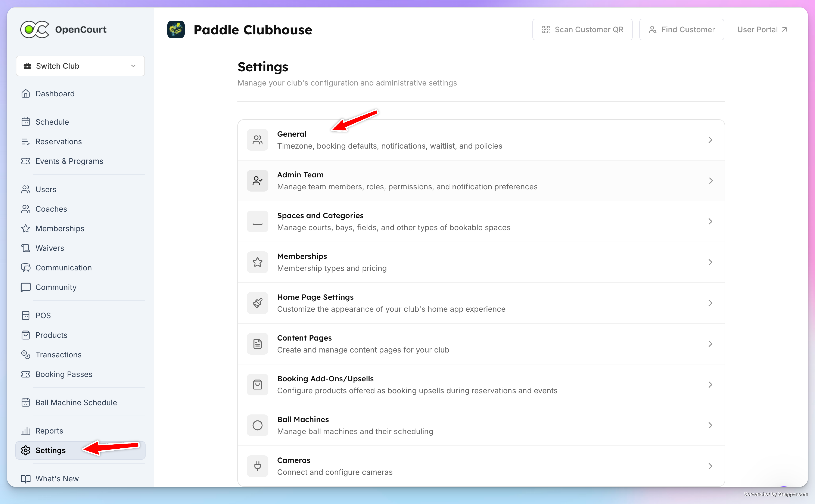This screenshot has height=504, width=815.
Task: Click the Ball Machines circle icon
Action: tap(257, 425)
